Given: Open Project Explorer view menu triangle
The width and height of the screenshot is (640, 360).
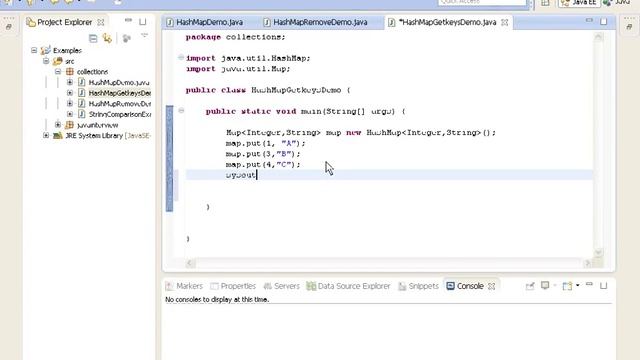Looking at the screenshot, I should tap(144, 36).
